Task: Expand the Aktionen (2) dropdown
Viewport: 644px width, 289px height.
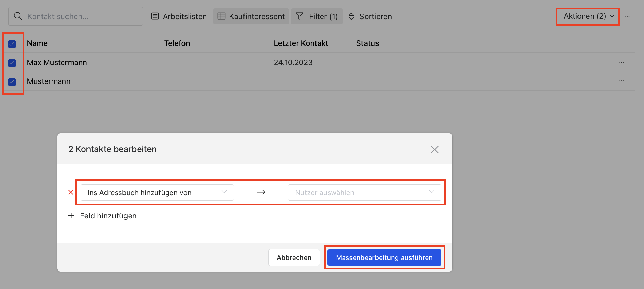Action: pyautogui.click(x=588, y=16)
